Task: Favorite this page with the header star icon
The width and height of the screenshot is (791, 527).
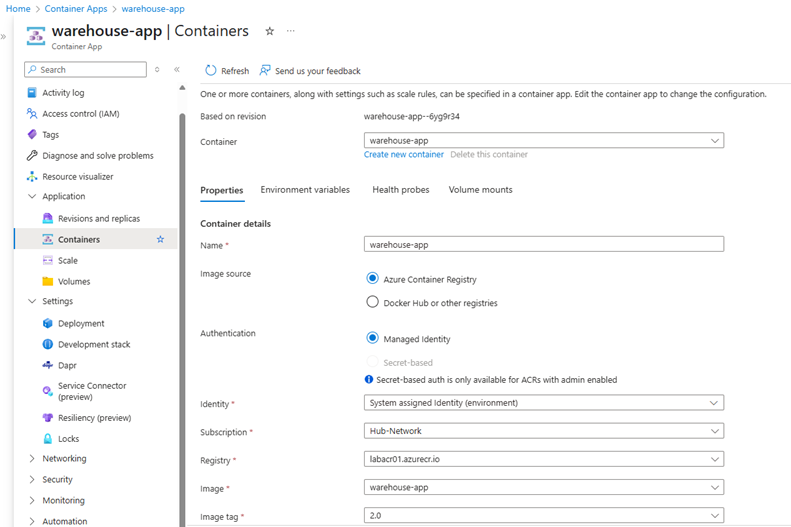Action: pos(270,31)
